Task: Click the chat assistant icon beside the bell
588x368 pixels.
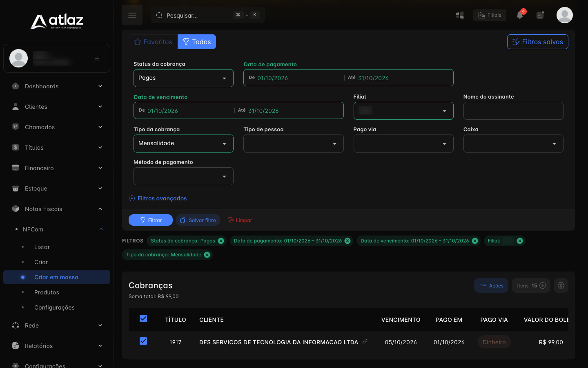Action: (x=540, y=15)
